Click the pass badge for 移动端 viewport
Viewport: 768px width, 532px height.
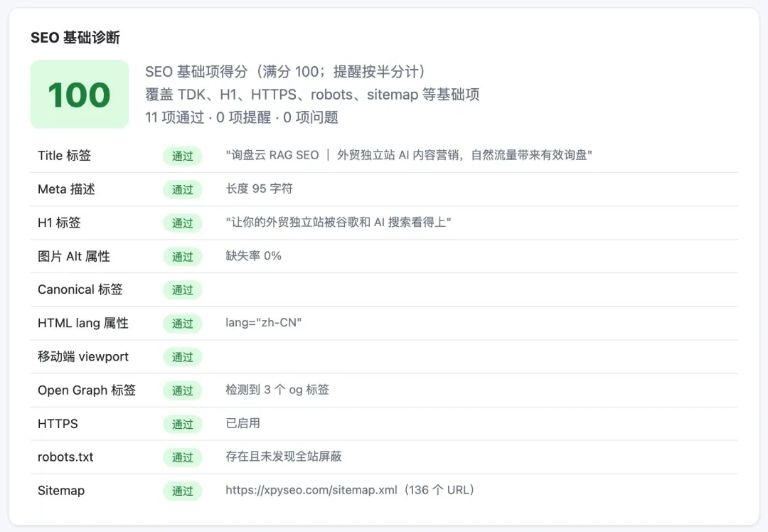pos(182,357)
